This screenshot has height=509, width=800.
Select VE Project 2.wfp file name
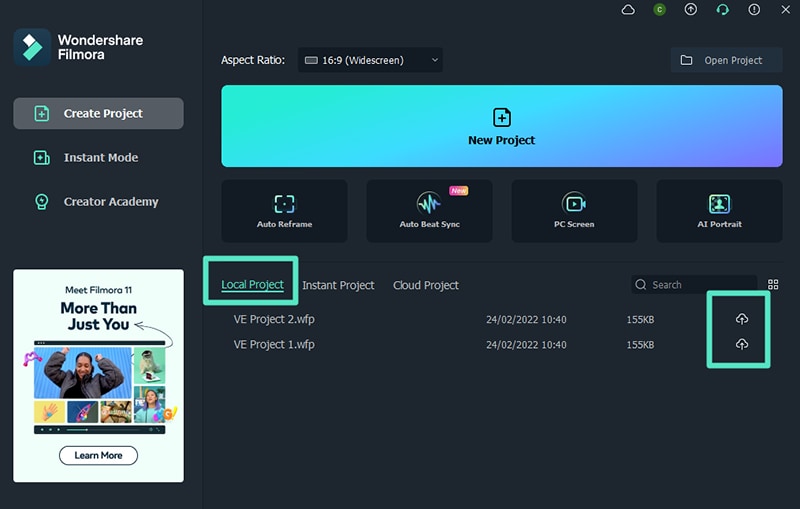274,319
